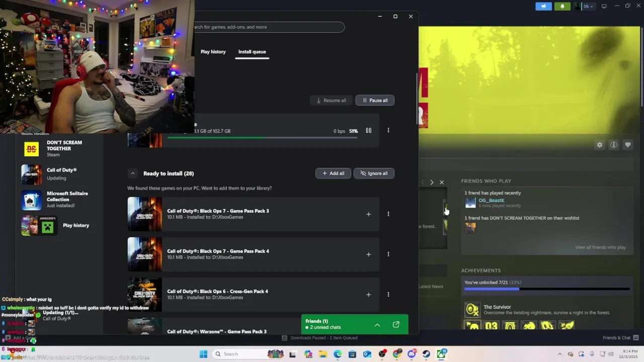Open OG_BeastK friend profile
The height and width of the screenshot is (362, 644).
(492, 201)
